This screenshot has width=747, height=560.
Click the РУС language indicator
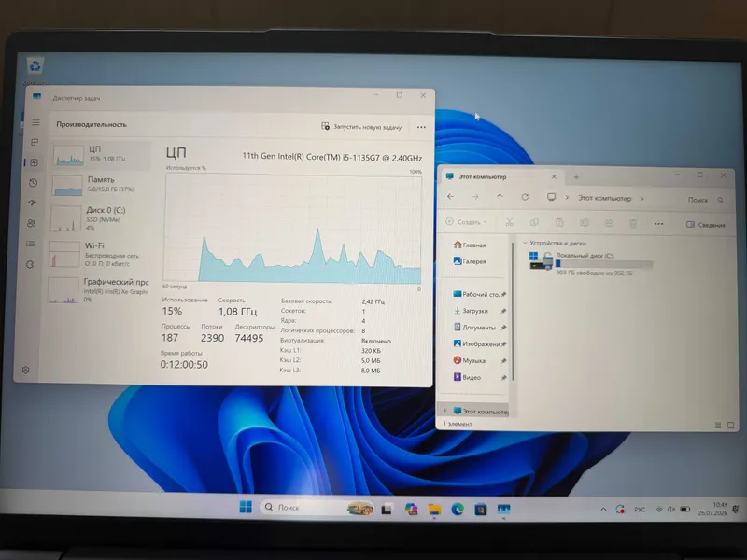click(x=640, y=510)
